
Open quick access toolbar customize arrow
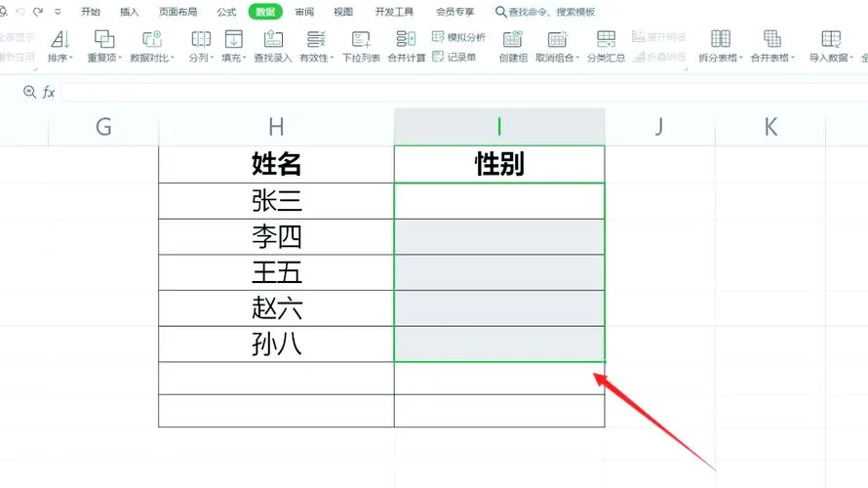coord(58,12)
